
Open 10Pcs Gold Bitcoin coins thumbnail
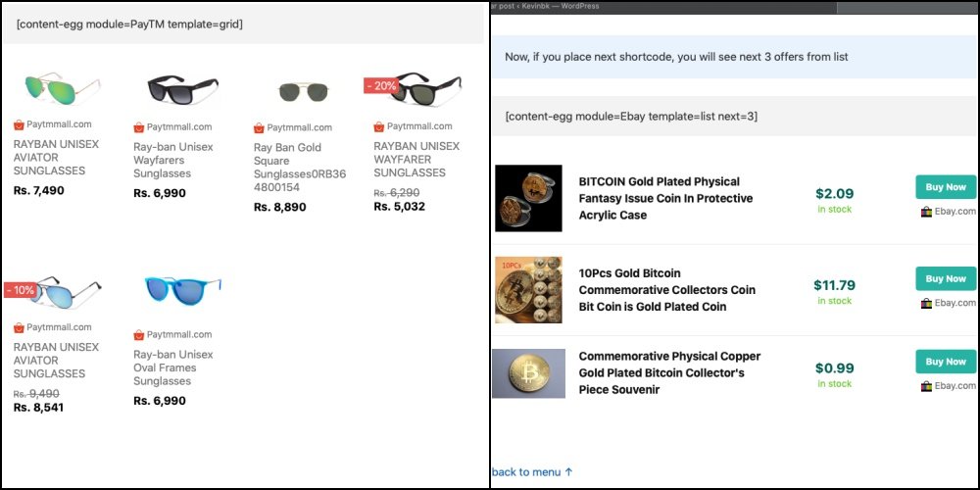(x=528, y=290)
